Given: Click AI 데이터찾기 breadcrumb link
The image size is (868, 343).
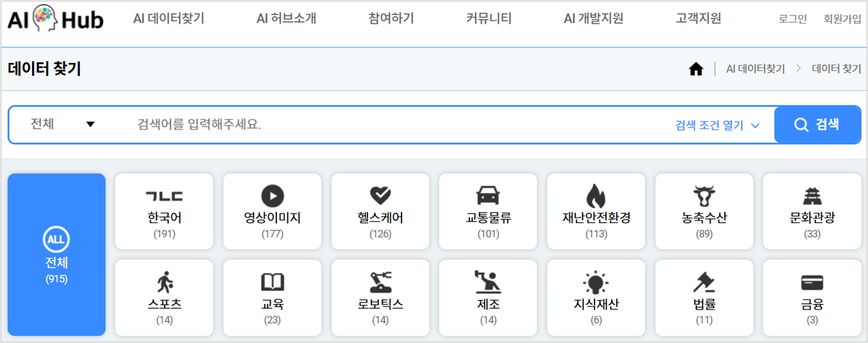Looking at the screenshot, I should coord(755,69).
